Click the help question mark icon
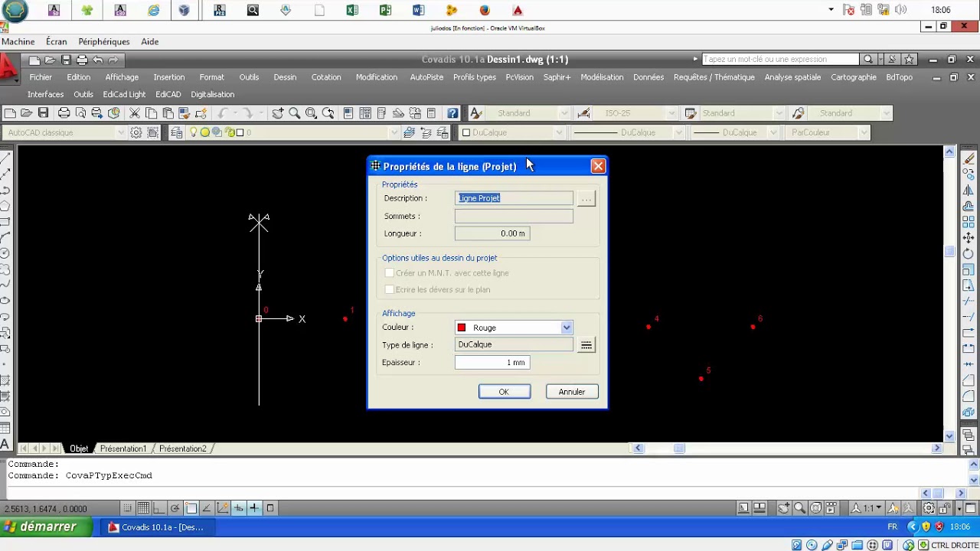 [x=452, y=113]
